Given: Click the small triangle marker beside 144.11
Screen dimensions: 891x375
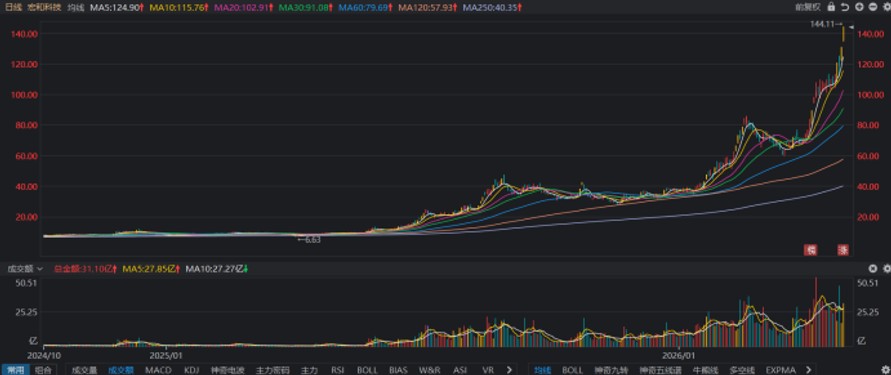Looking at the screenshot, I should point(851,27).
